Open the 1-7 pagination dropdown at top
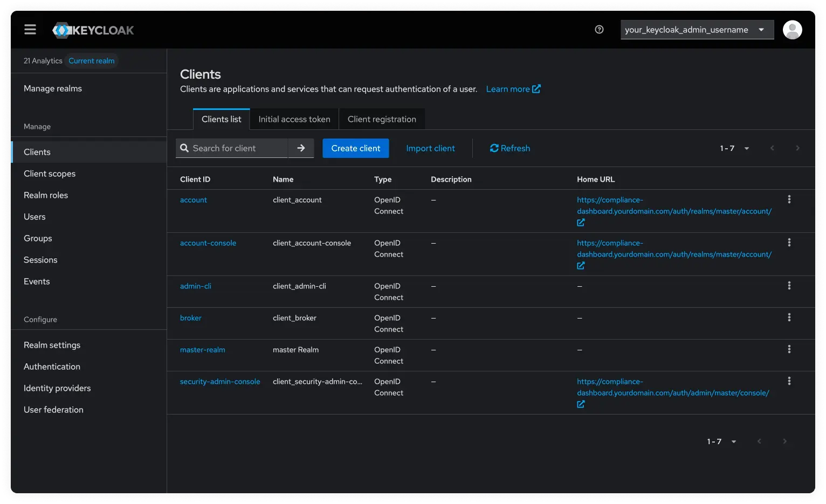 point(746,148)
